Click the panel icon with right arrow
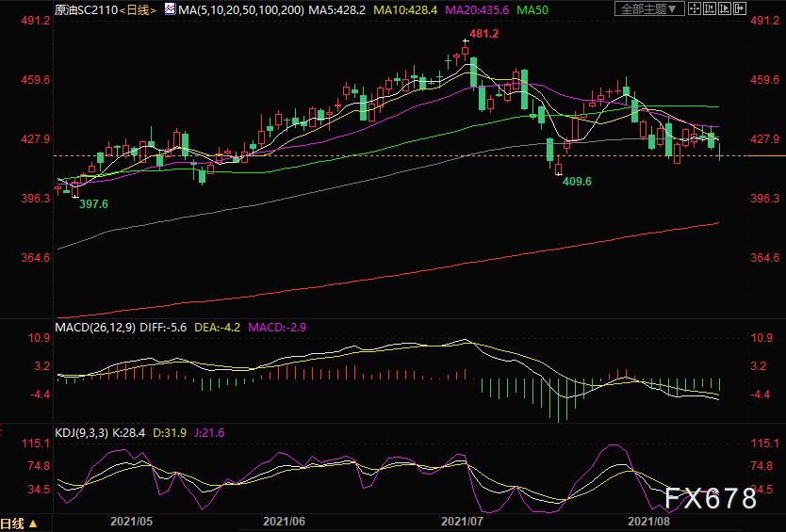 tap(740, 8)
